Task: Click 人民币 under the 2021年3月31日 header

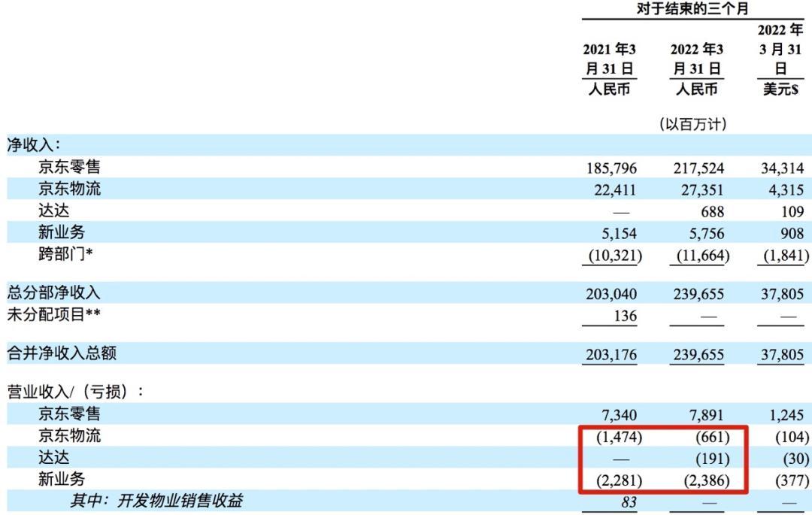Action: click(610, 89)
